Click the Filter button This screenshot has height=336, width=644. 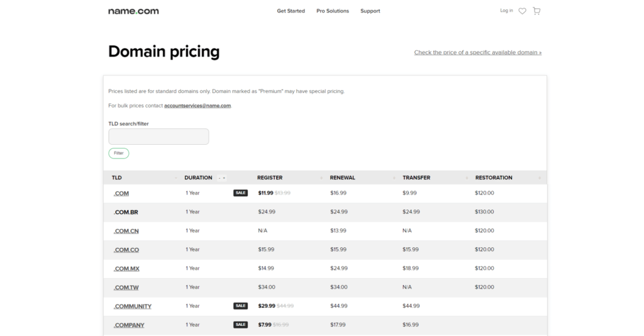119,153
